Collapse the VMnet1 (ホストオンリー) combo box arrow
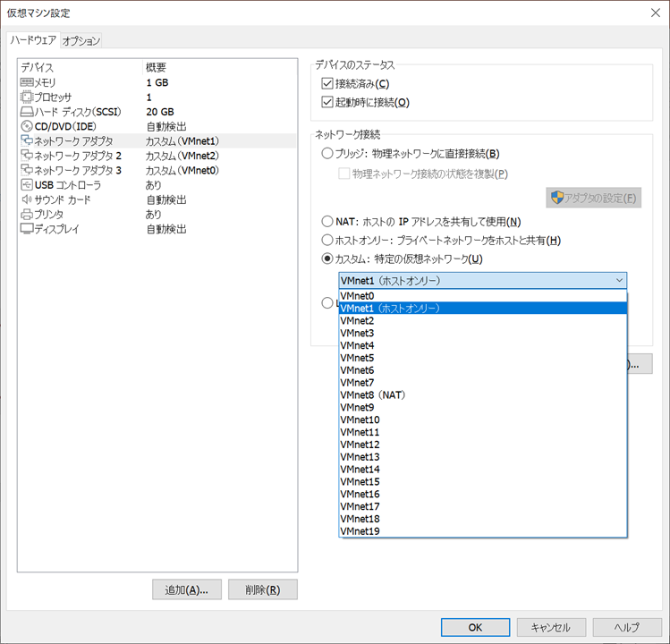The image size is (670, 644). tap(619, 280)
